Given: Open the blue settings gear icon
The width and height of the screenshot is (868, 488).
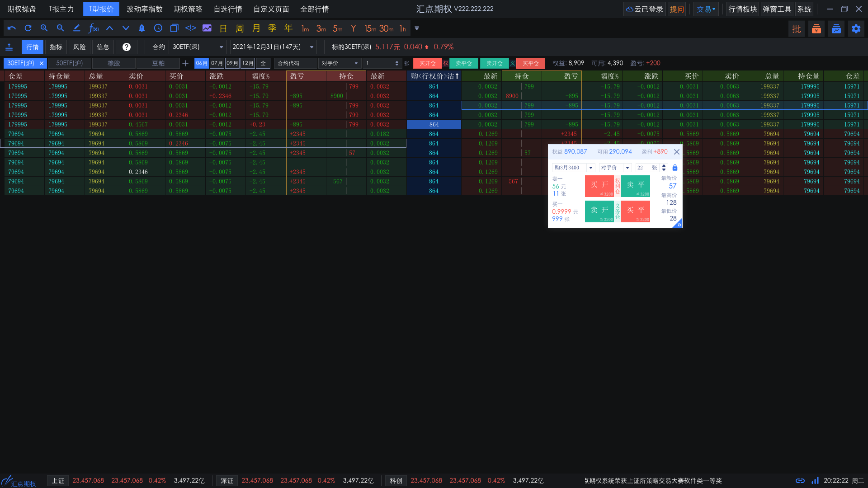Looking at the screenshot, I should pos(856,29).
